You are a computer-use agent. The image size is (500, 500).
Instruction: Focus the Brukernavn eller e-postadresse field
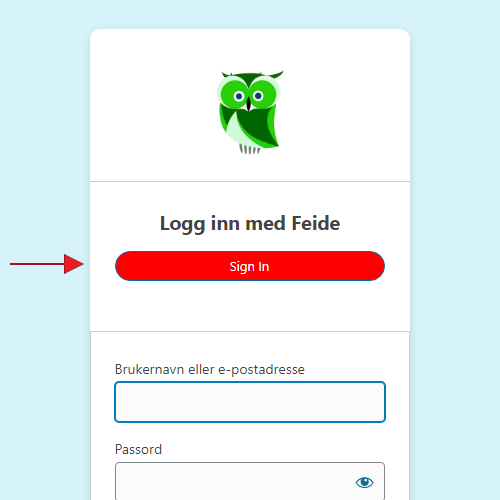click(x=250, y=402)
